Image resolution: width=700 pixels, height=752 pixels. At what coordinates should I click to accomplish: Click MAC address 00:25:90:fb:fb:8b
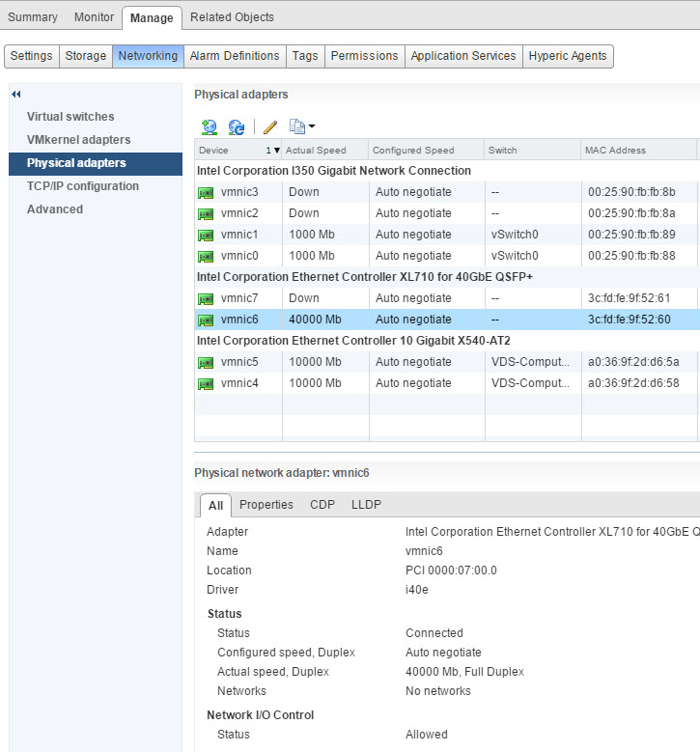(631, 192)
